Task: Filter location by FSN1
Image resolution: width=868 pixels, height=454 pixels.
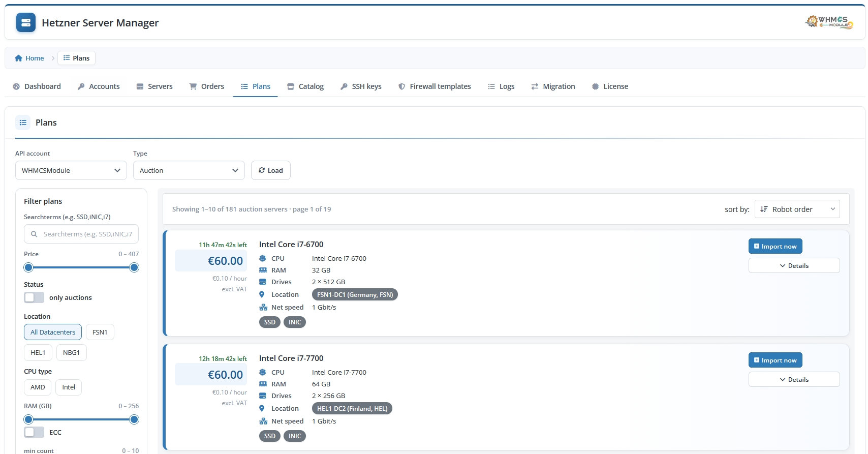Action: tap(100, 332)
